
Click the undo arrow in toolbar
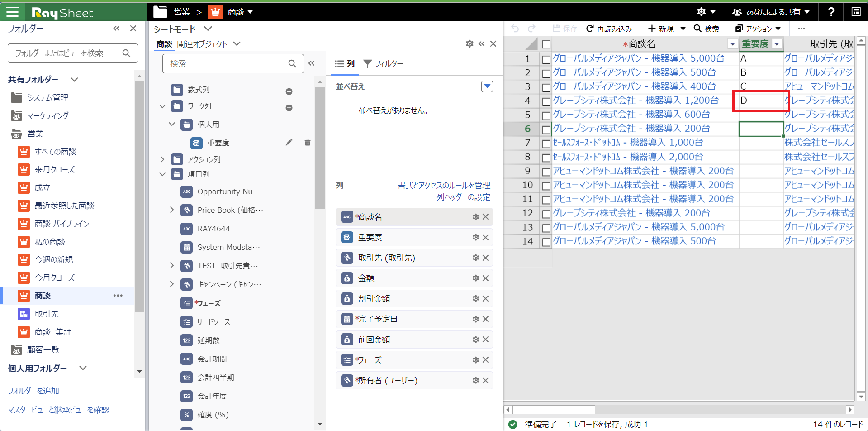(515, 29)
